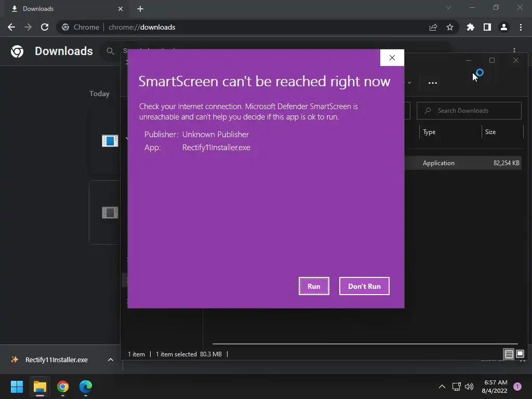
Task: Open Chrome tab search chevron
Action: (448, 7)
